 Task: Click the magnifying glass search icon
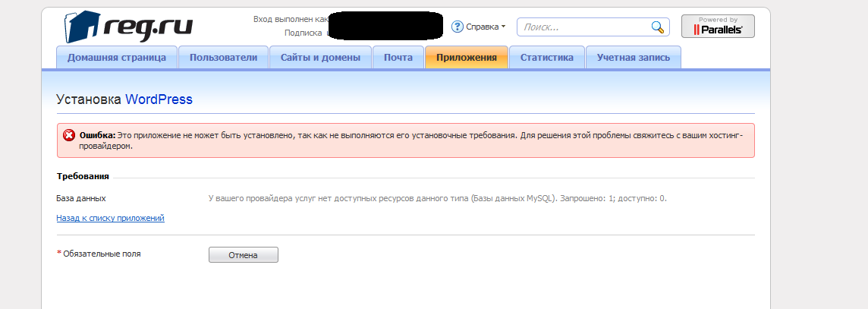pos(656,27)
